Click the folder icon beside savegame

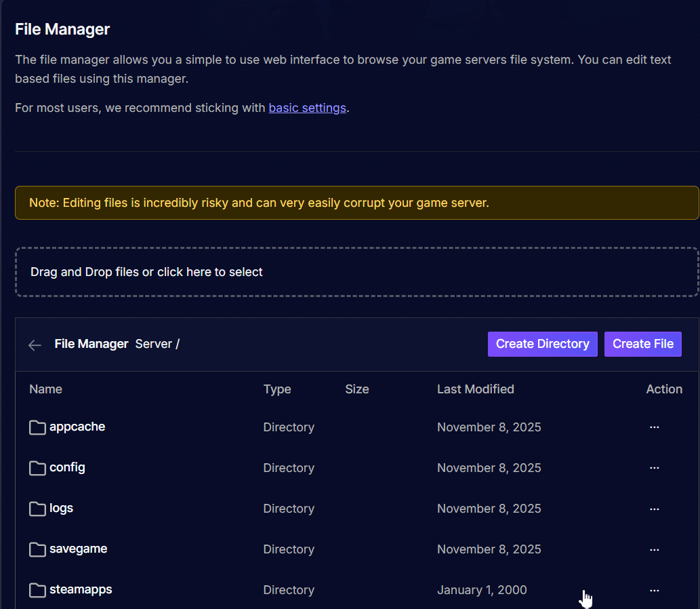(x=37, y=549)
